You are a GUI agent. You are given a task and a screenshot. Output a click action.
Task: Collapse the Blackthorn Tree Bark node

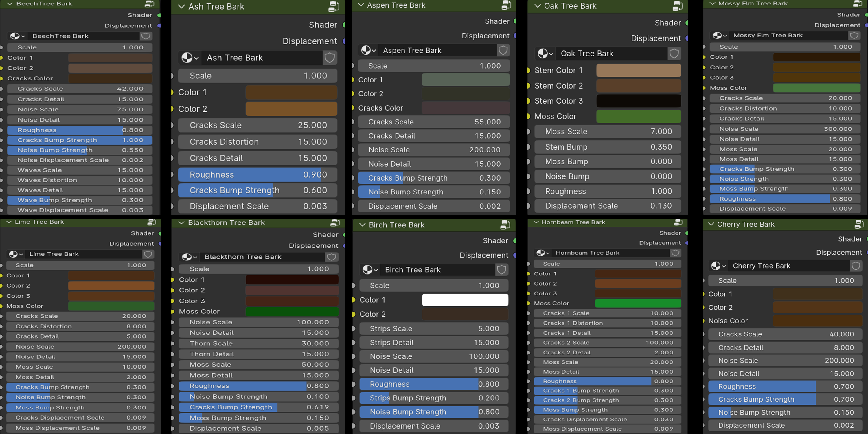tap(181, 222)
